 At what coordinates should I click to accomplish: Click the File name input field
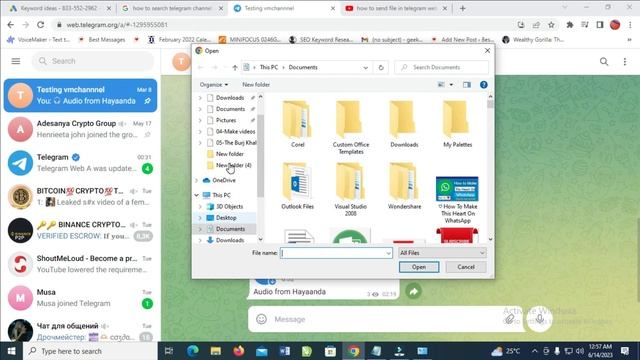point(333,253)
